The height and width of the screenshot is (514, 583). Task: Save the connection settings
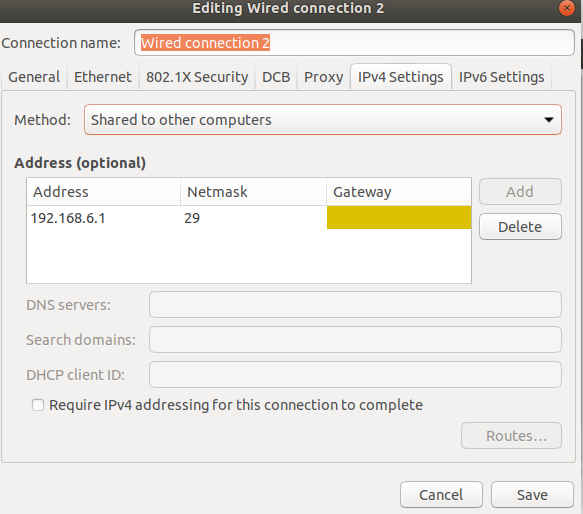[532, 495]
